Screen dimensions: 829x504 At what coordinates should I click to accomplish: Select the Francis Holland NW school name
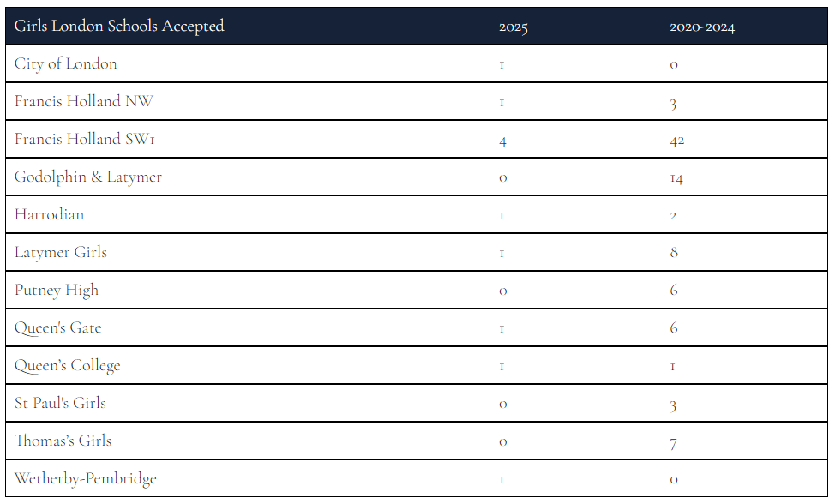pos(83,101)
